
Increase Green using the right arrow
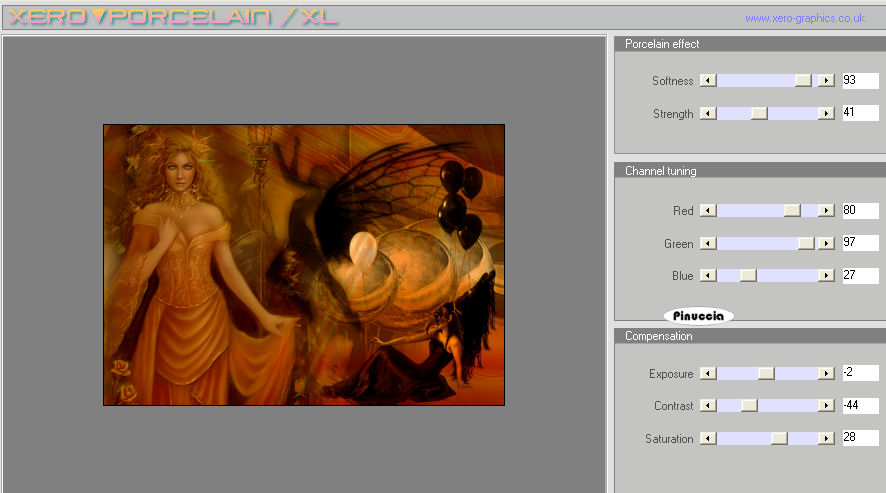coord(826,243)
